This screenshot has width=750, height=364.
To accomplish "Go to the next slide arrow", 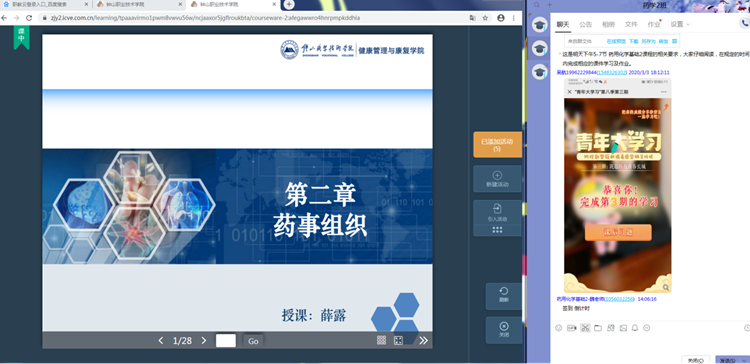I will [x=204, y=341].
